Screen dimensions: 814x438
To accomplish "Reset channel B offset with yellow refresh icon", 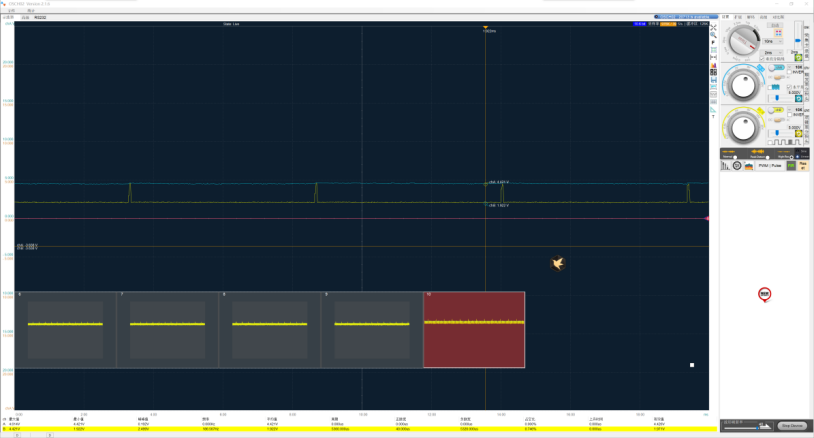I will (x=798, y=133).
